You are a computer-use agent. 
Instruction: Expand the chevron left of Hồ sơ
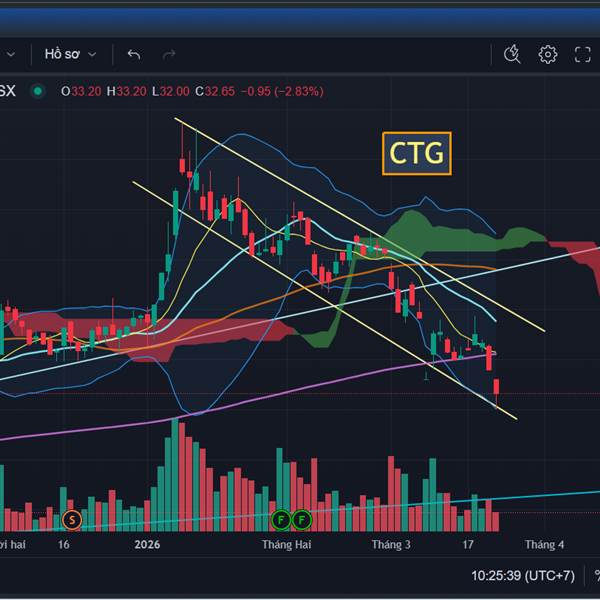(x=11, y=54)
